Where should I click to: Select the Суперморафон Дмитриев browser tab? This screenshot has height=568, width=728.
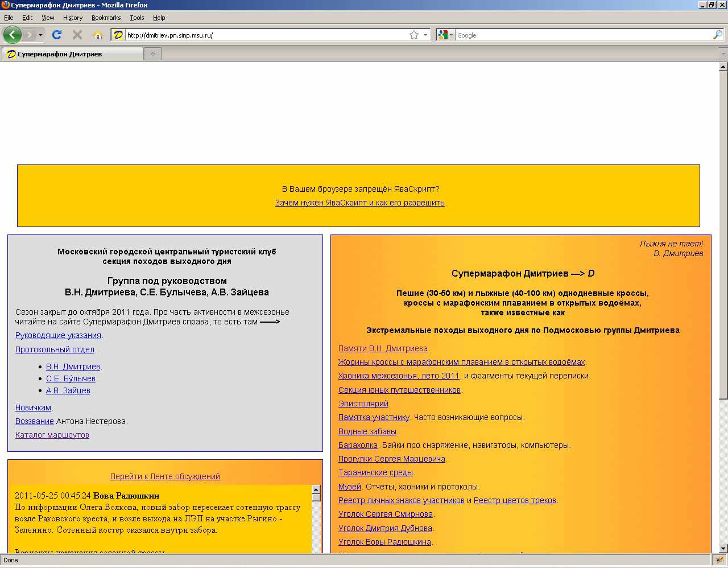coord(73,53)
